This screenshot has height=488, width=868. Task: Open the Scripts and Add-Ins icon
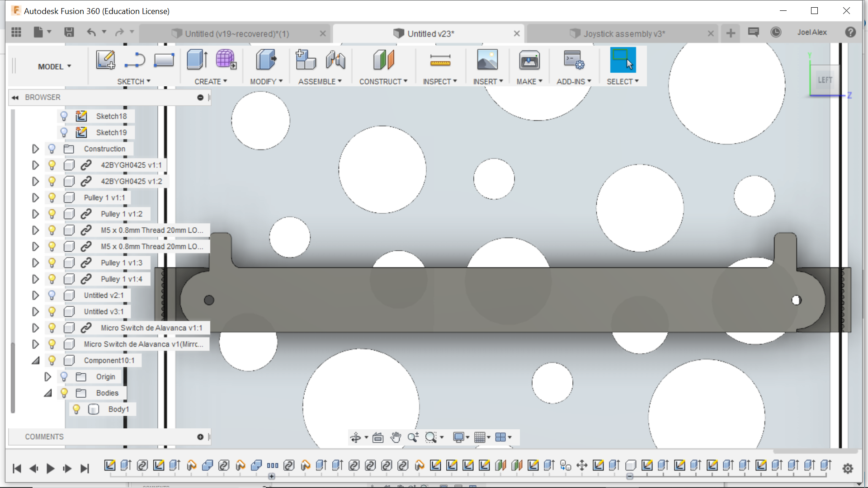pos(574,60)
